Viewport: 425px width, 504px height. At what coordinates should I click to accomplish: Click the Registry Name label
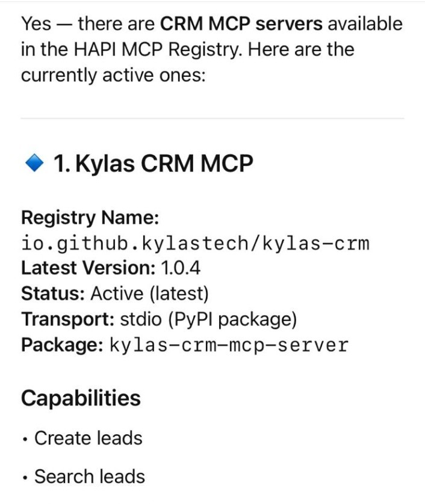90,217
